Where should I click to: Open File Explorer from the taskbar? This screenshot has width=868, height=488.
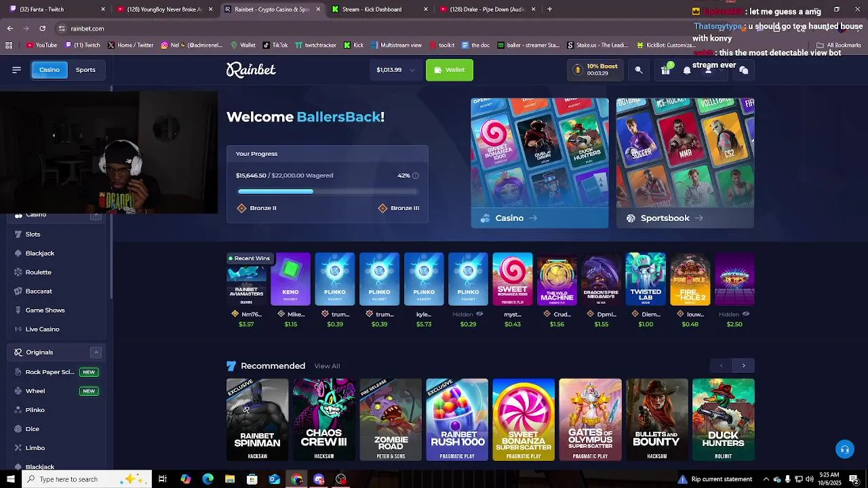pos(230,479)
